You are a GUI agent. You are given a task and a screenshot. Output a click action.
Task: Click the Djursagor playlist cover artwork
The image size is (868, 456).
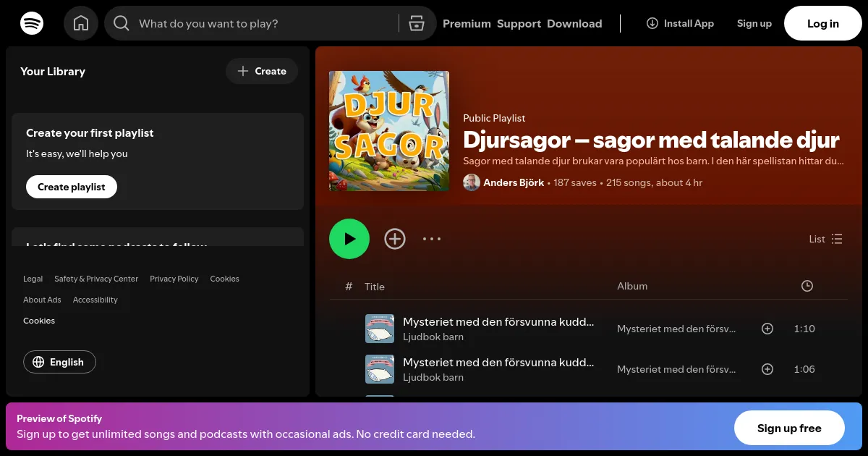(388, 131)
